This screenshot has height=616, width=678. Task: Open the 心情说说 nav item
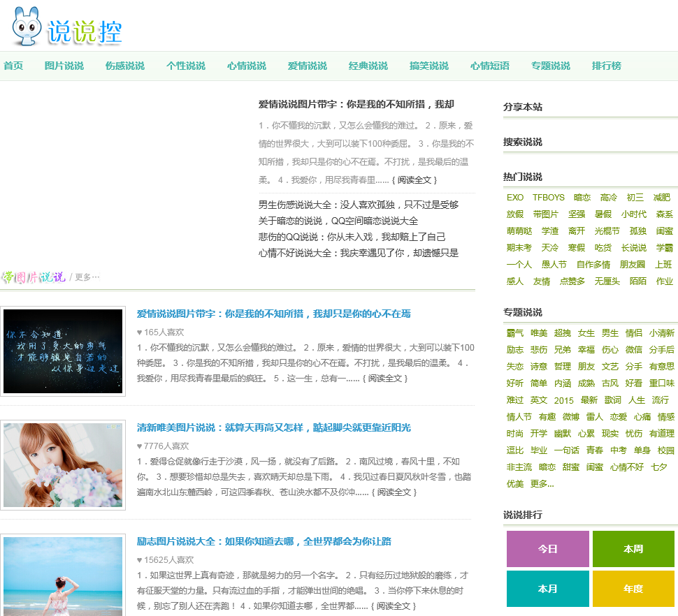click(247, 66)
